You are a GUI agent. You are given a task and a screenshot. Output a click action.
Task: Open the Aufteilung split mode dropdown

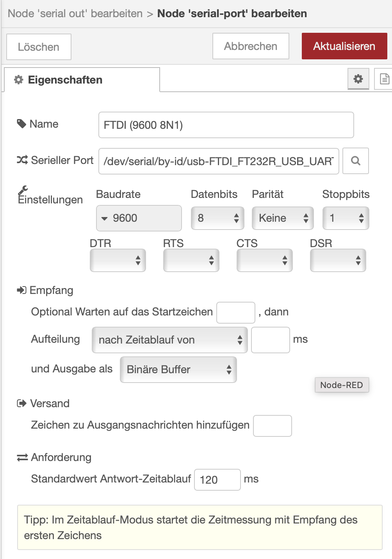[x=169, y=340]
